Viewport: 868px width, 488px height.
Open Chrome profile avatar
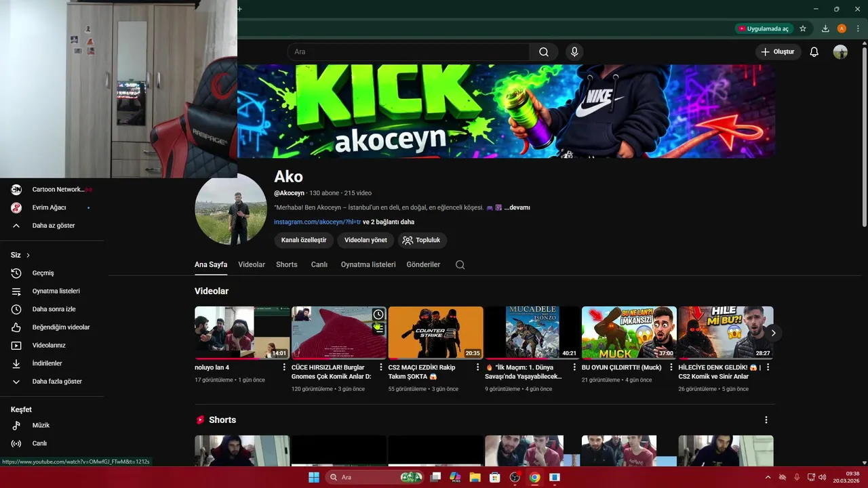[x=842, y=28]
